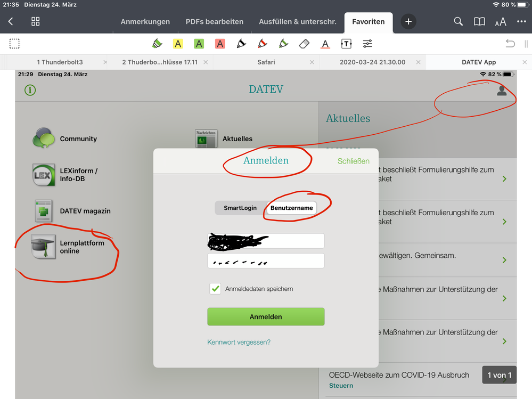The image size is (532, 399).
Task: Select the green pen tool
Action: (283, 44)
